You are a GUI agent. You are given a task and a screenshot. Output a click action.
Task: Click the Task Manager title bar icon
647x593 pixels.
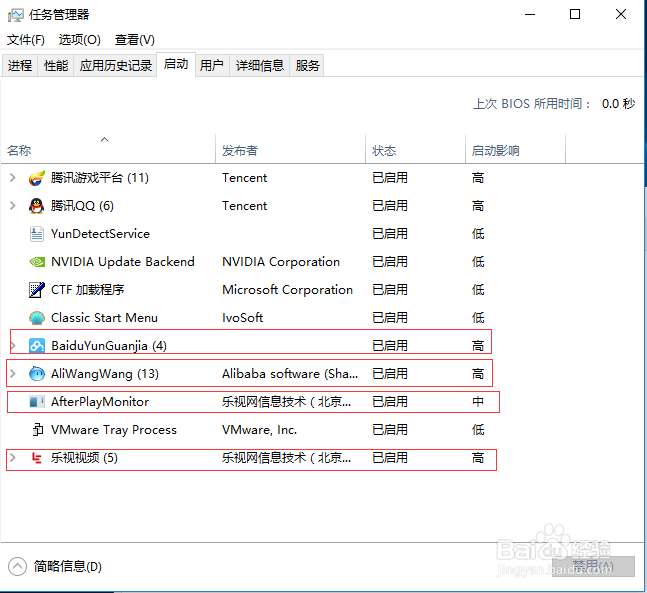pos(16,15)
